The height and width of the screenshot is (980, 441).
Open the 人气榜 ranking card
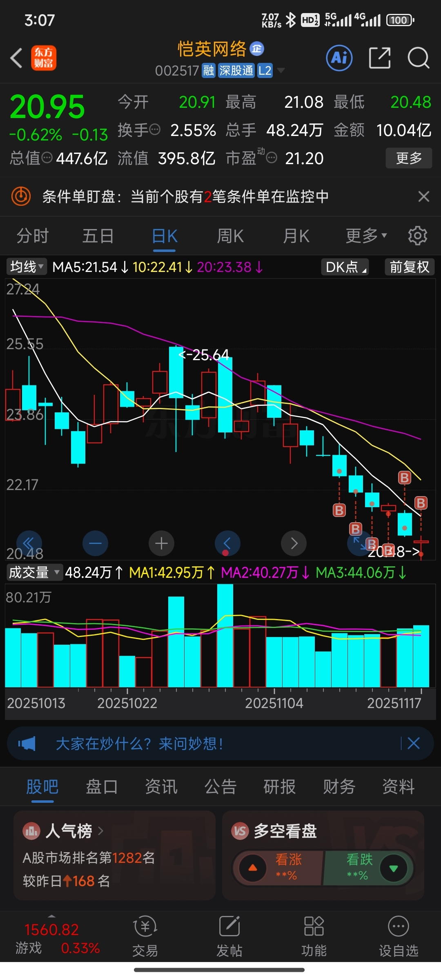114,855
